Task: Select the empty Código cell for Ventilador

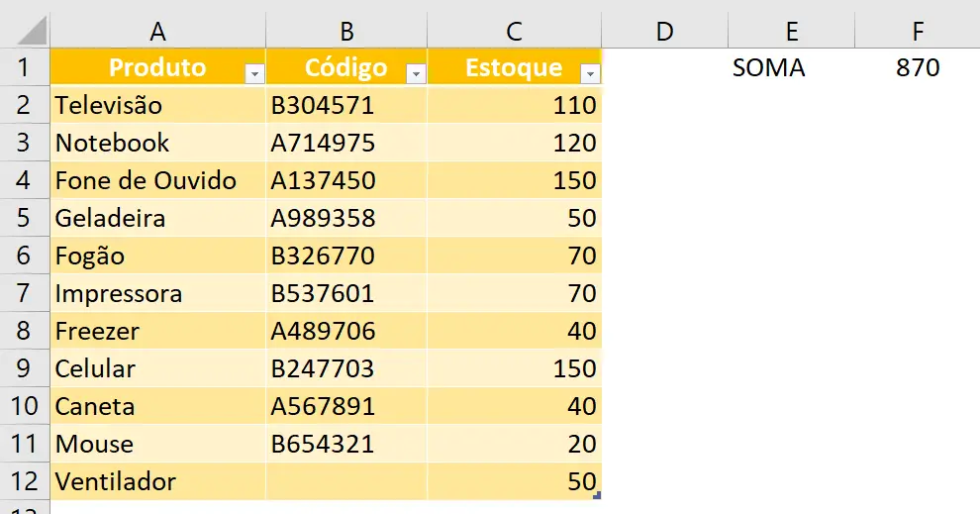Action: [x=346, y=481]
